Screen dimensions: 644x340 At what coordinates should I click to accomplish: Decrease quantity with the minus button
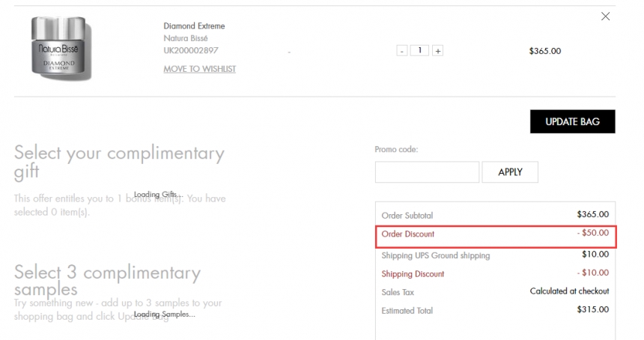click(x=402, y=51)
